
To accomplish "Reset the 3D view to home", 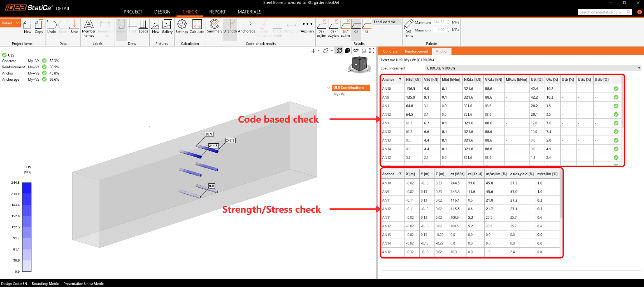I will pyautogui.click(x=364, y=51).
